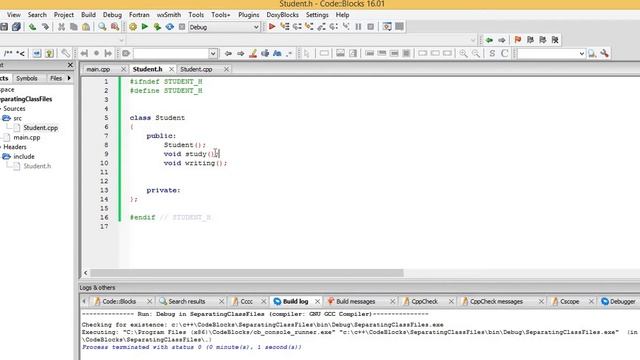The width and height of the screenshot is (640, 360).
Task: Click the Abort build icon
Action: point(182,27)
